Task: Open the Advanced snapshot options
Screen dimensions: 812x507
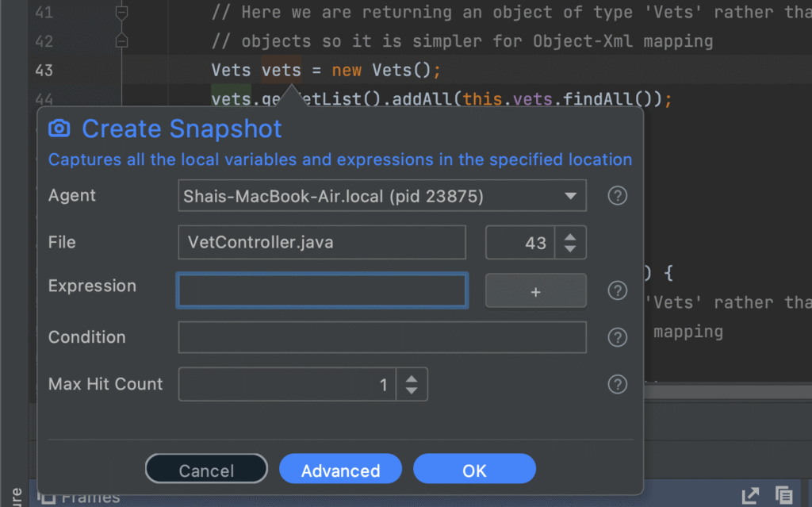Action: (x=340, y=471)
